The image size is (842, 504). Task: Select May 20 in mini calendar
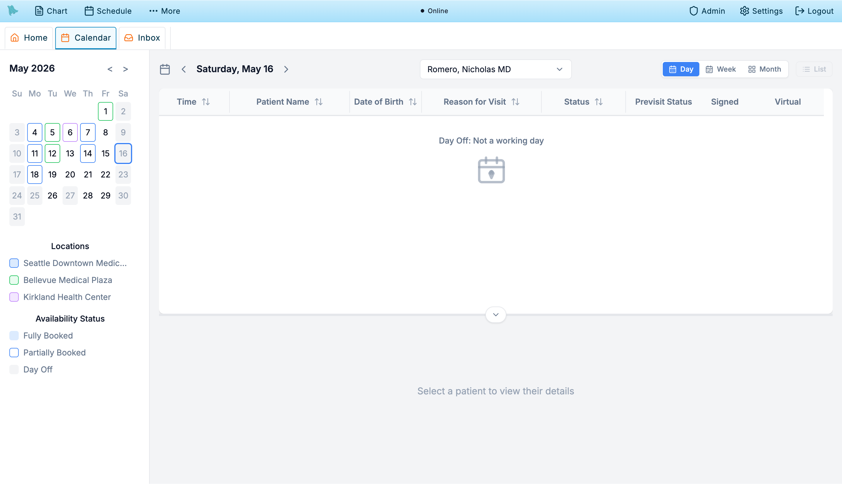coord(70,175)
